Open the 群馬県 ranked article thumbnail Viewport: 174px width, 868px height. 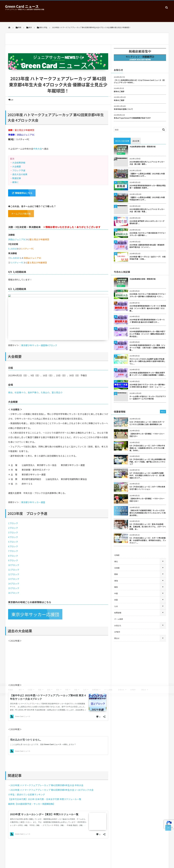coord(121,186)
